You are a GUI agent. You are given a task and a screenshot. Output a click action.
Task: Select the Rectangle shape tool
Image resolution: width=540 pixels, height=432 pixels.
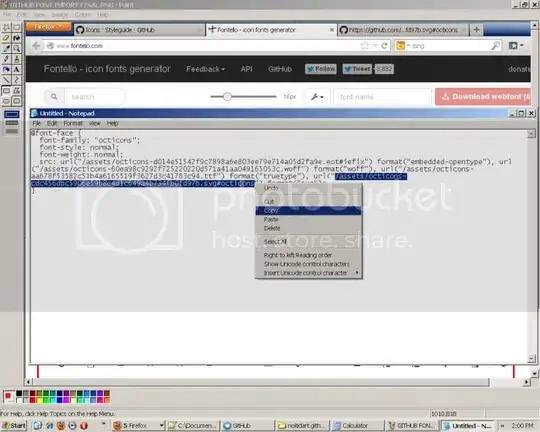click(6, 91)
